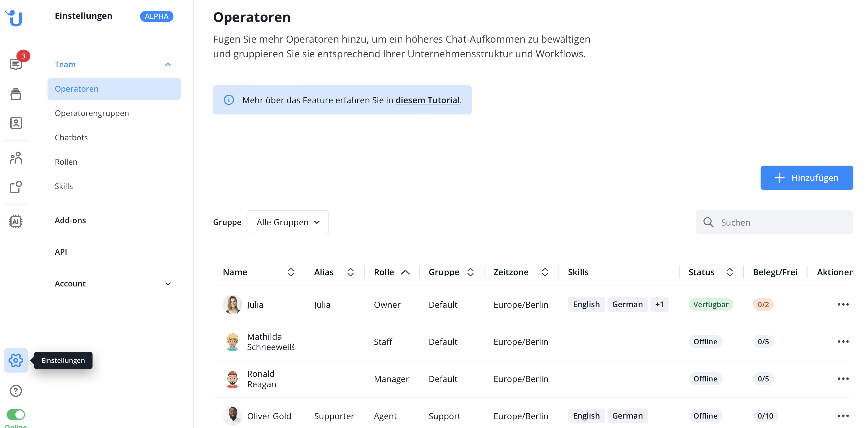Open actions menu for Julia row

(843, 304)
